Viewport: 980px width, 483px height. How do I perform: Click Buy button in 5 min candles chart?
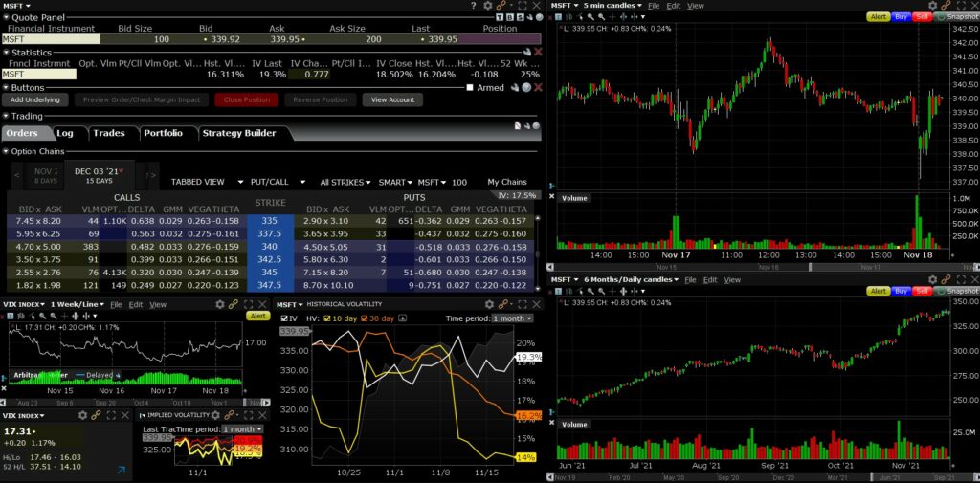pos(901,17)
